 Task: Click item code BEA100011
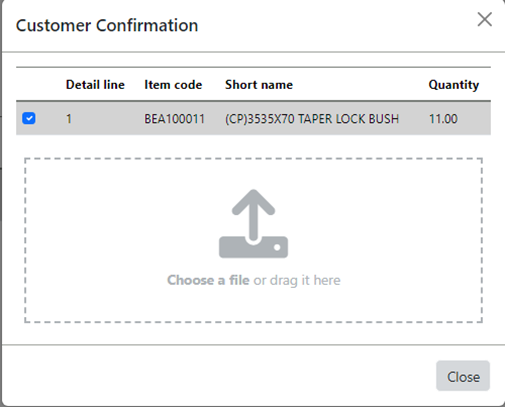pos(174,119)
